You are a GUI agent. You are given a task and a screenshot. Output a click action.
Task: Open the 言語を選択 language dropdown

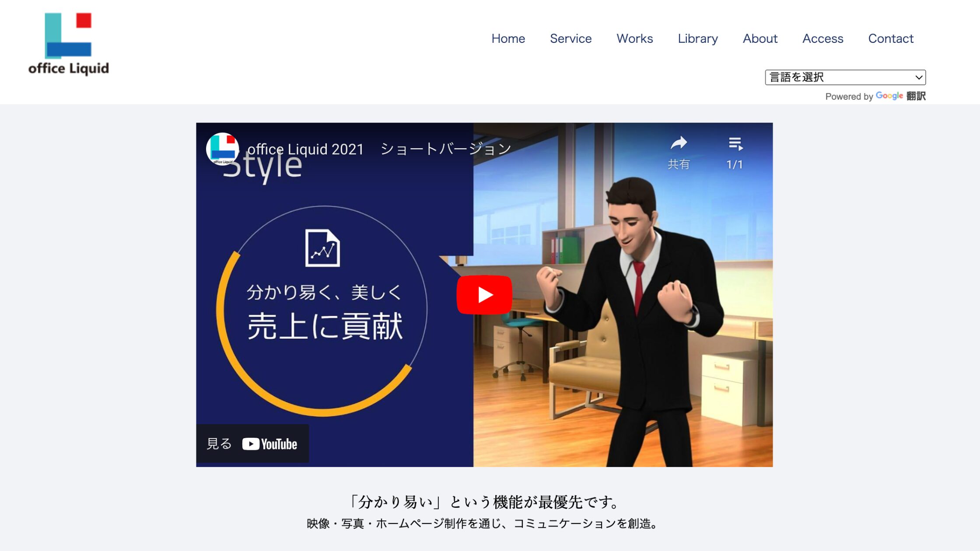click(x=844, y=77)
